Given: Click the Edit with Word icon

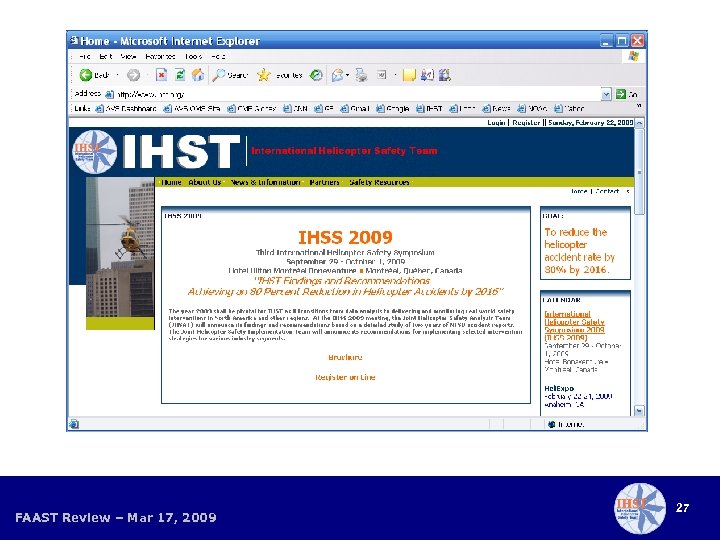Looking at the screenshot, I should pyautogui.click(x=382, y=75).
